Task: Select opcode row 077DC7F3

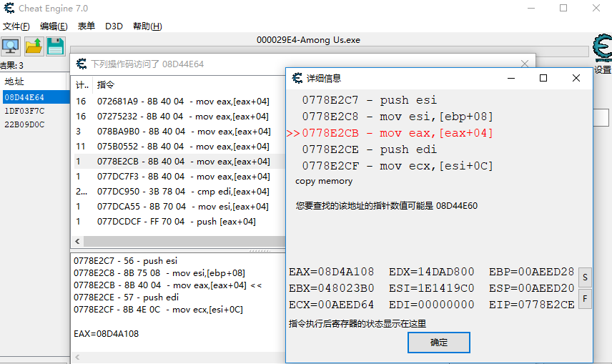Action: point(179,177)
